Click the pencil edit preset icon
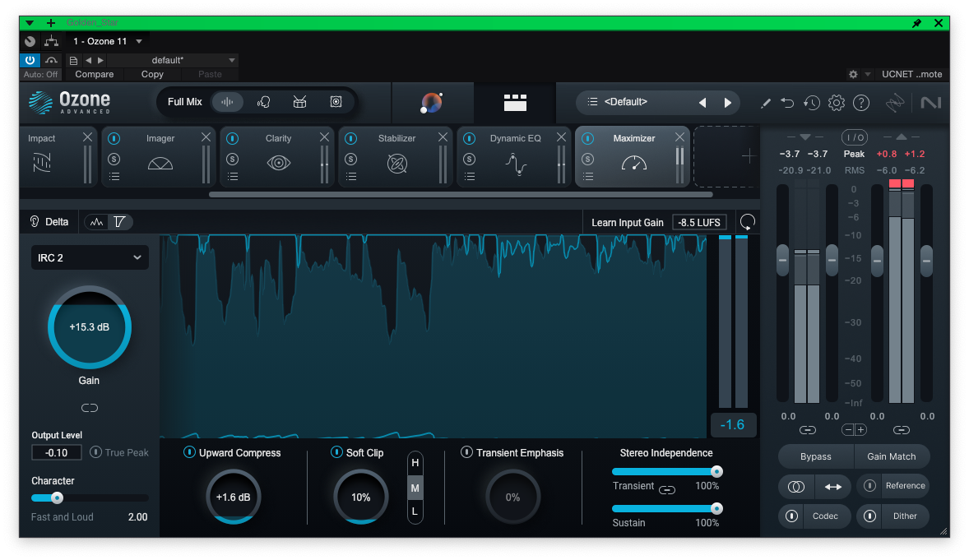This screenshot has height=560, width=969. (765, 104)
